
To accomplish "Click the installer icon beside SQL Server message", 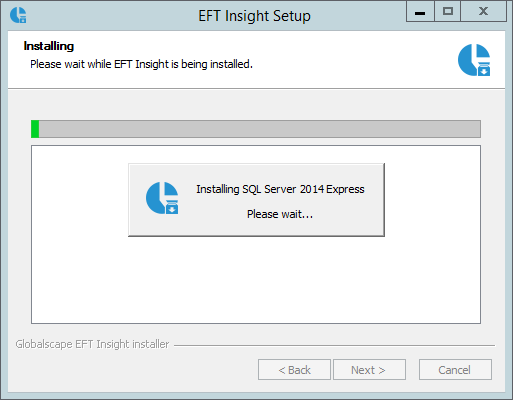I will point(162,198).
